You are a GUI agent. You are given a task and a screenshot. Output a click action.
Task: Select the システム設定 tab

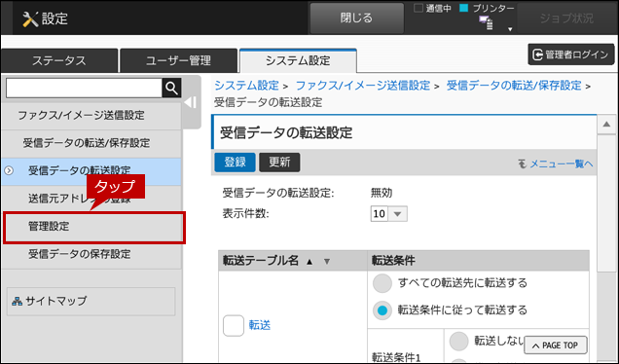[x=298, y=60]
